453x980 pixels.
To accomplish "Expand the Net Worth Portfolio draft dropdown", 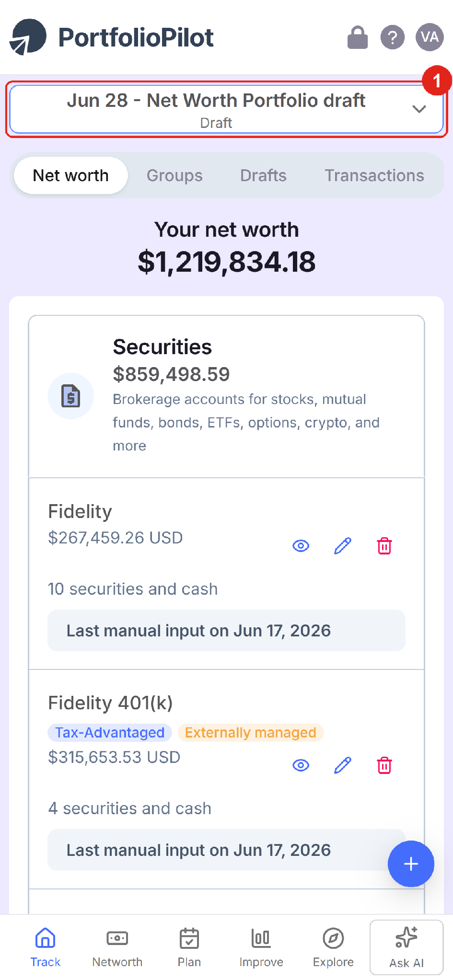I will coord(226,109).
